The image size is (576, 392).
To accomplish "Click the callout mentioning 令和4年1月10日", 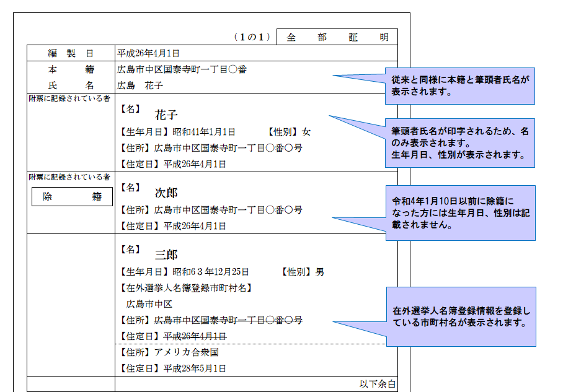I will click(461, 213).
